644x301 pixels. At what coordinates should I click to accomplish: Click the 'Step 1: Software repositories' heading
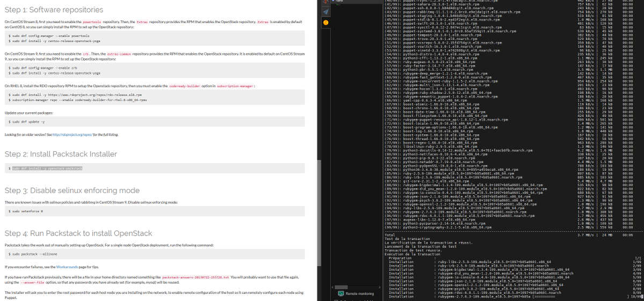pyautogui.click(x=54, y=10)
